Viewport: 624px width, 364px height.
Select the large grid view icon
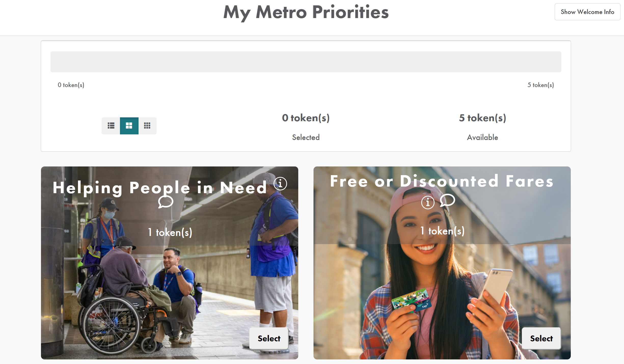tap(129, 126)
